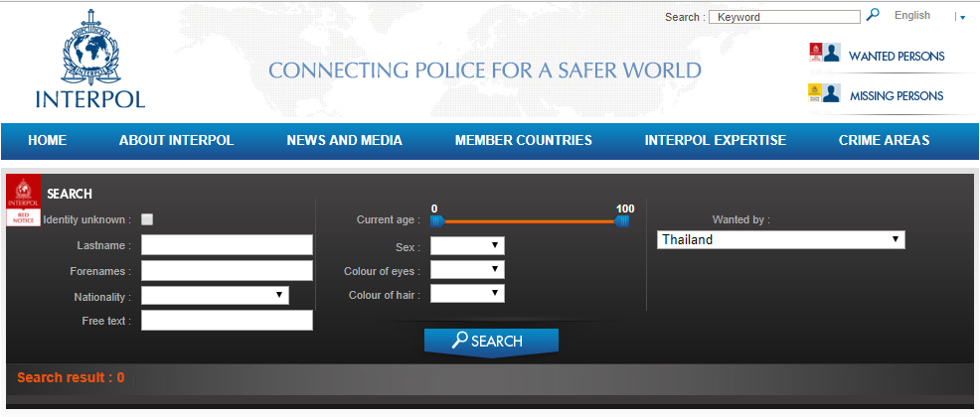Image resolution: width=980 pixels, height=417 pixels.
Task: Click the Red Notice icon beside Wanted Persons
Action: point(815,53)
